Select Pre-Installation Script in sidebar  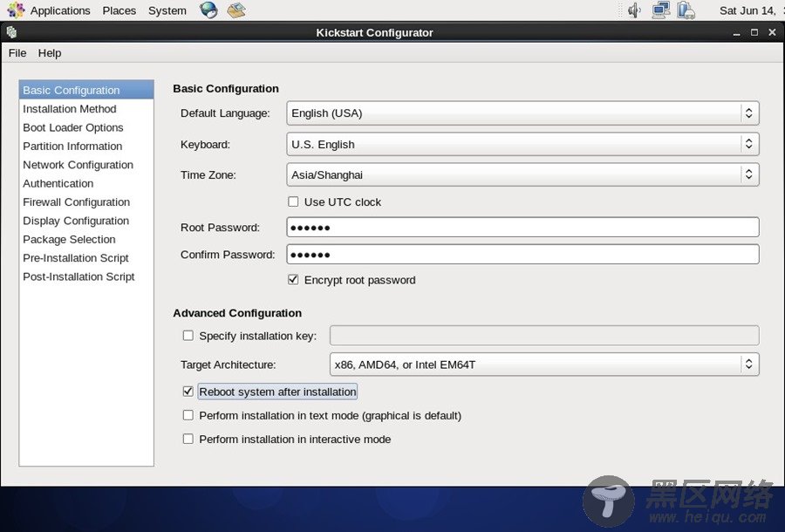click(x=86, y=258)
